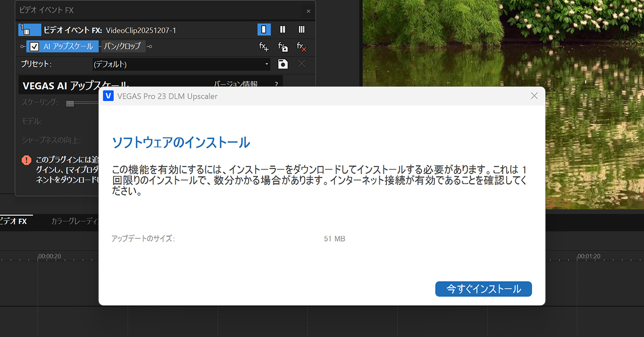Click the VEGAS logo in the installer dialog
This screenshot has width=644, height=337.
108,96
